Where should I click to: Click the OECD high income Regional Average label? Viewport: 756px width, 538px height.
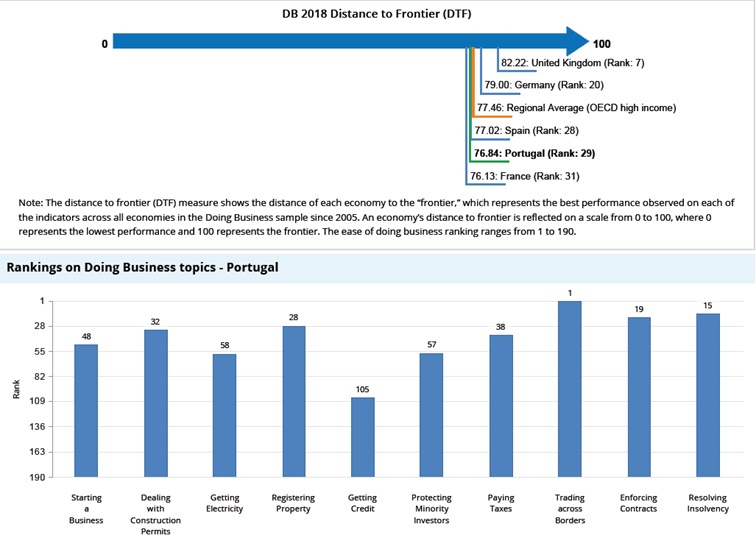point(576,108)
